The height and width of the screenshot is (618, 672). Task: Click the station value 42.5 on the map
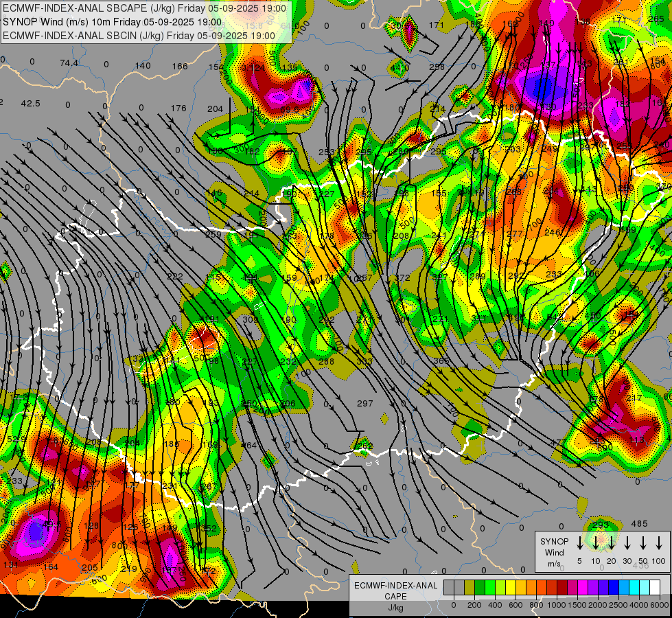[x=30, y=104]
